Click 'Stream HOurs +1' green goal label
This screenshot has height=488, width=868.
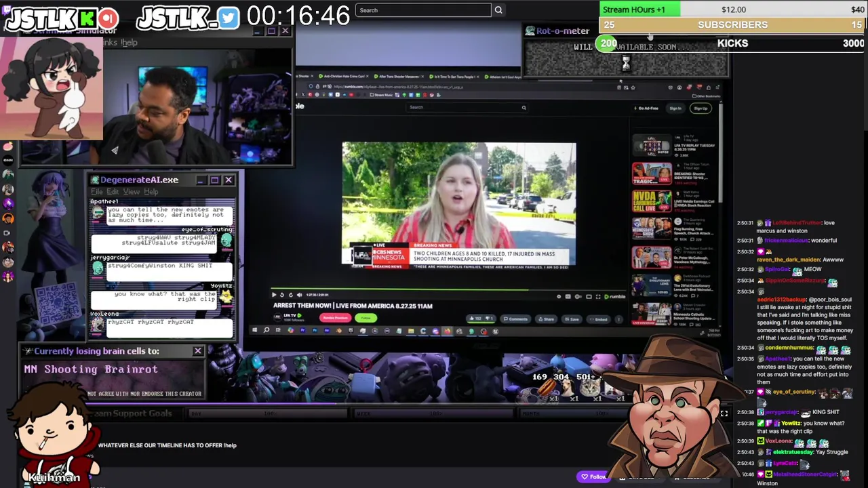pos(634,9)
